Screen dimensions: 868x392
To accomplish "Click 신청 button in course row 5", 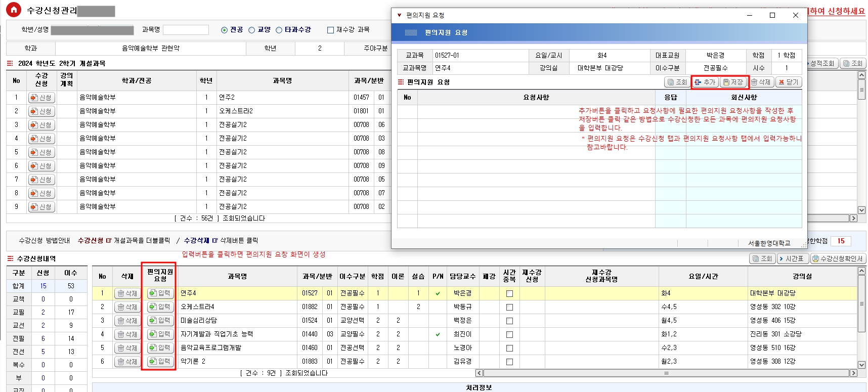I will [x=41, y=152].
